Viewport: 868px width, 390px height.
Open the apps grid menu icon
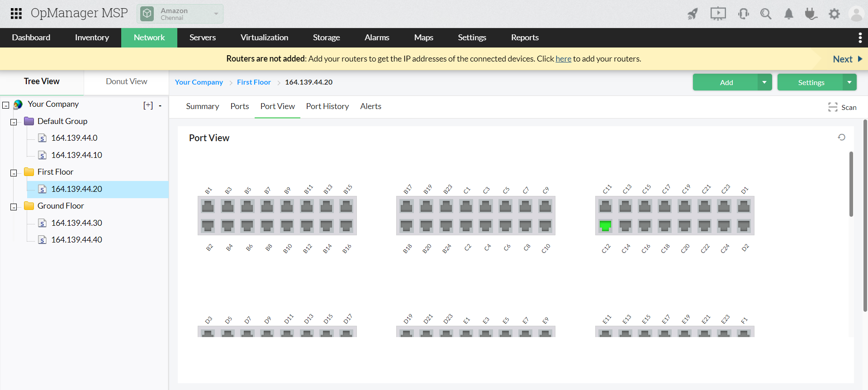click(16, 14)
